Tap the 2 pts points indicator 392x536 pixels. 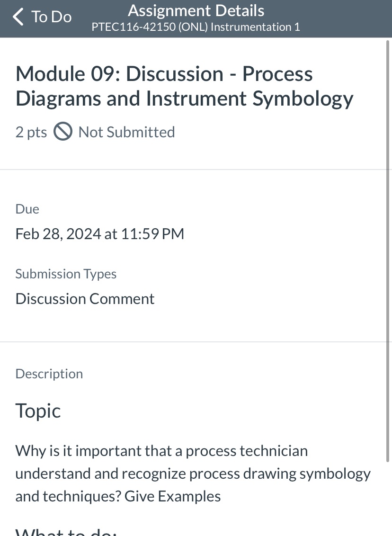point(31,132)
